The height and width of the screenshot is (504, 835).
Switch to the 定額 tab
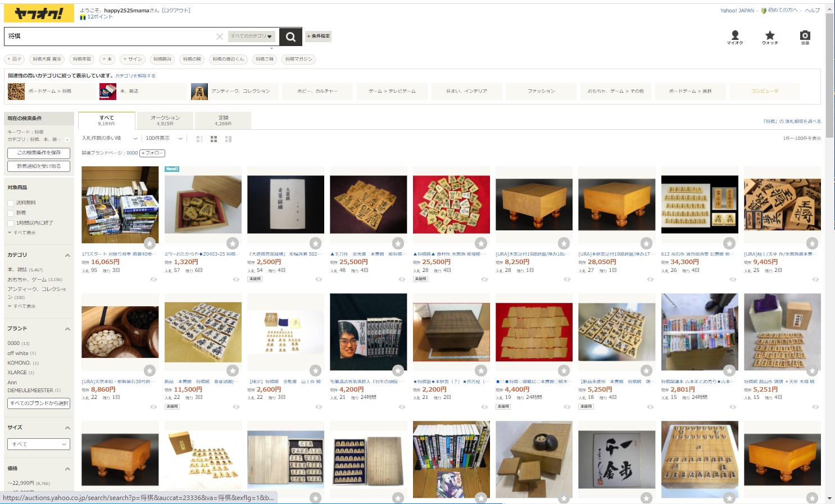pos(223,120)
